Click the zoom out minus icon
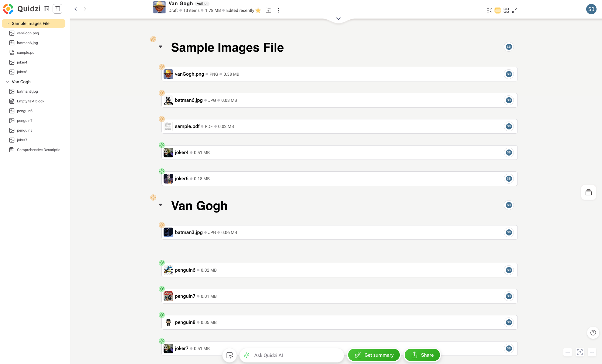Screen dimensions: 602x364 568,352
